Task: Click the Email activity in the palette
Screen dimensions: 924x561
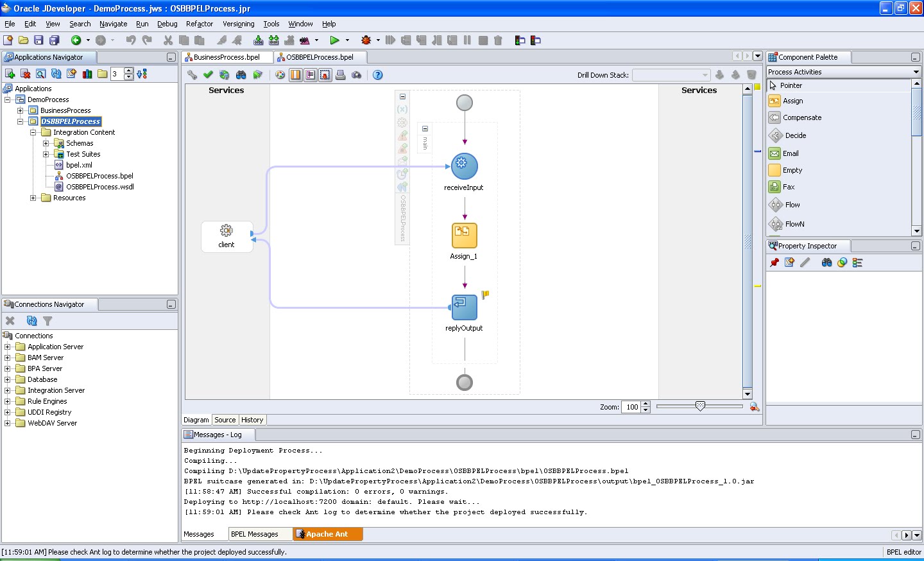Action: 790,153
